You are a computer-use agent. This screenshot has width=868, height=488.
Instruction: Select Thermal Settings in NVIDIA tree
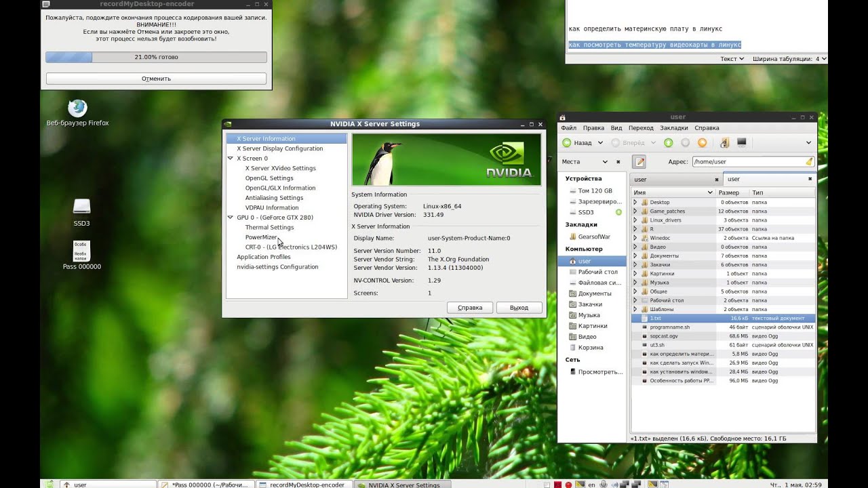tap(269, 228)
